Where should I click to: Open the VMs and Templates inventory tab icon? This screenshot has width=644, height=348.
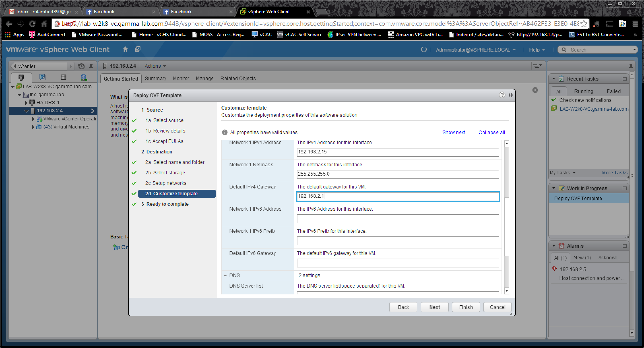pos(42,77)
